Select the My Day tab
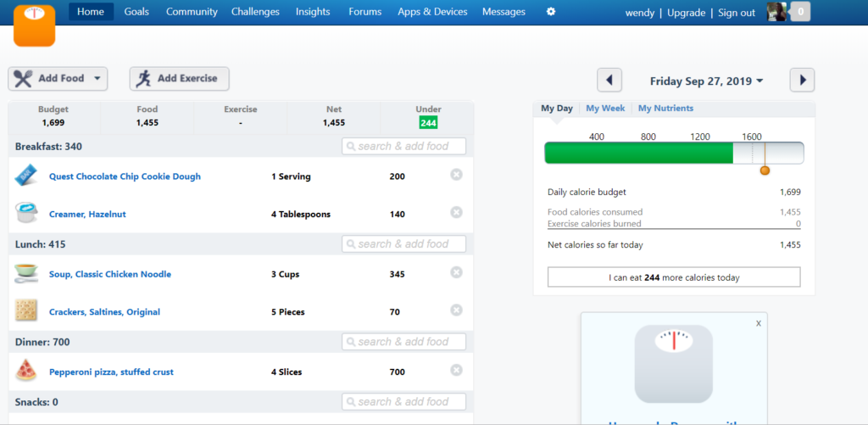The width and height of the screenshot is (868, 425). 557,109
